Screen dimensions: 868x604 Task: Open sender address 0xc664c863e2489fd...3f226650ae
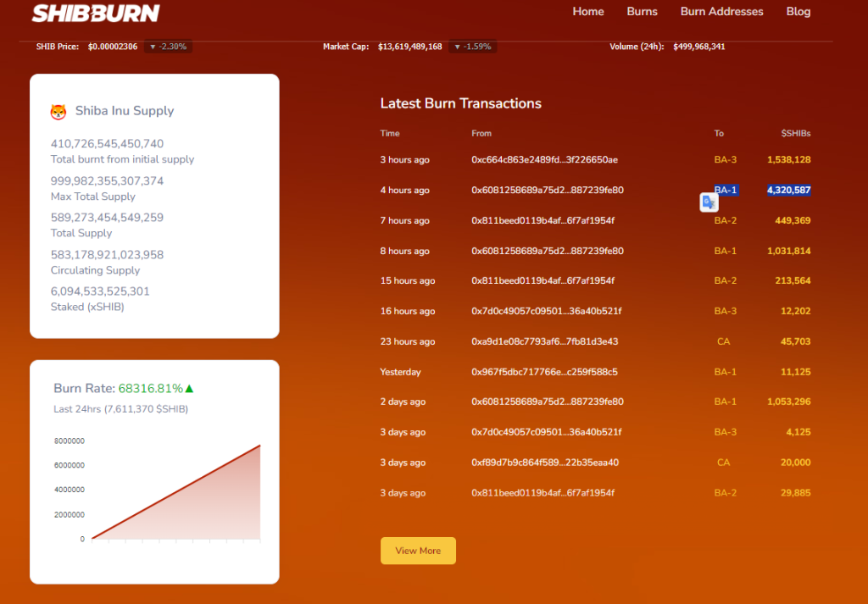pos(544,160)
